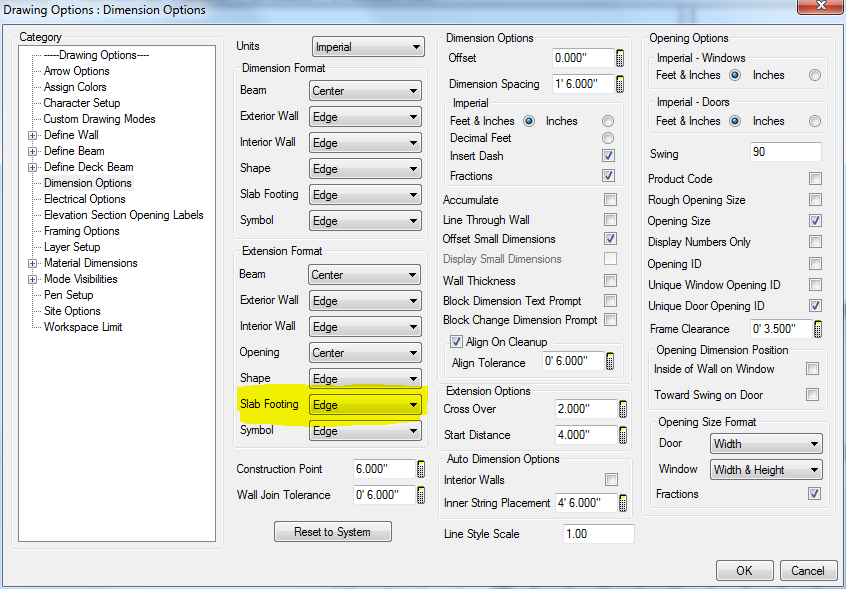Enable Inside of Wall on Window
This screenshot has height=589, width=846.
pyautogui.click(x=812, y=369)
